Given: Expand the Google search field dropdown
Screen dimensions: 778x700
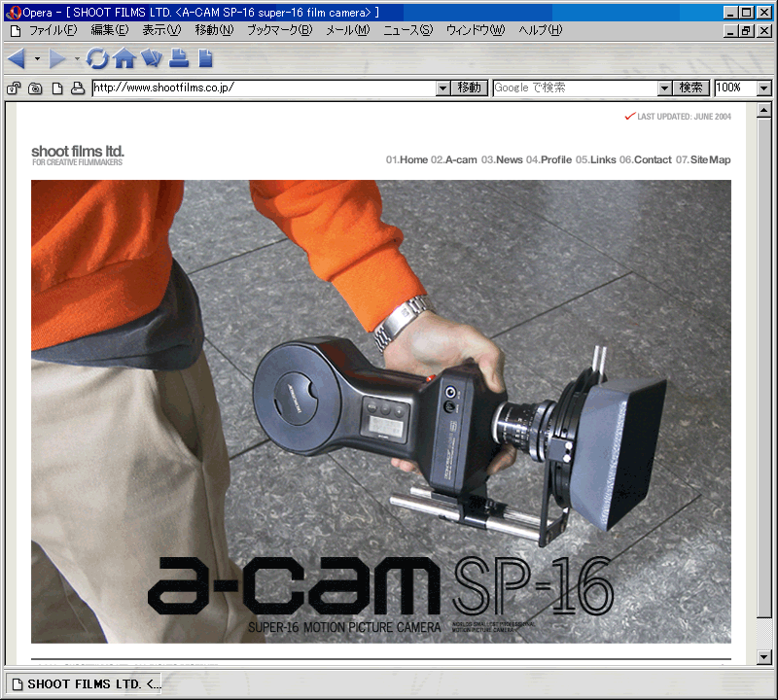Looking at the screenshot, I should tap(664, 88).
